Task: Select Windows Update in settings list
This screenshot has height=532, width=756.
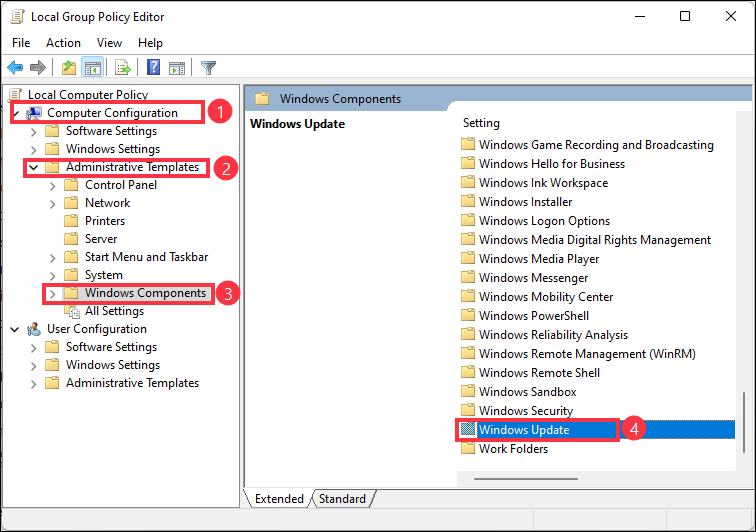Action: pyautogui.click(x=524, y=429)
